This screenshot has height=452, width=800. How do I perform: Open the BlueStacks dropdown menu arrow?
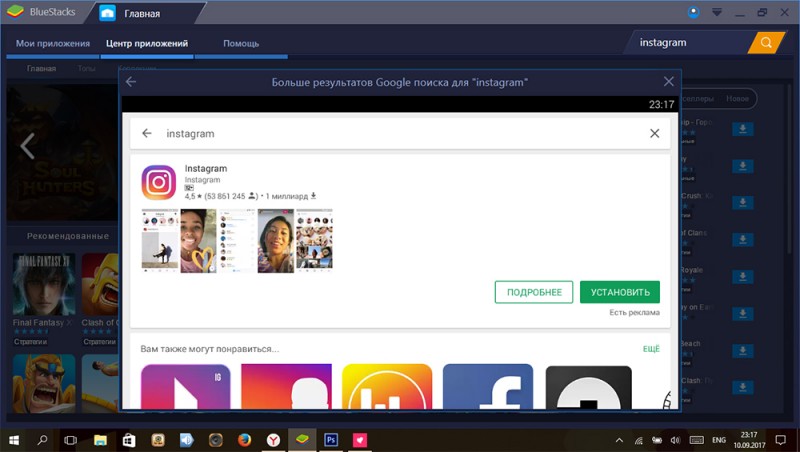pos(717,12)
